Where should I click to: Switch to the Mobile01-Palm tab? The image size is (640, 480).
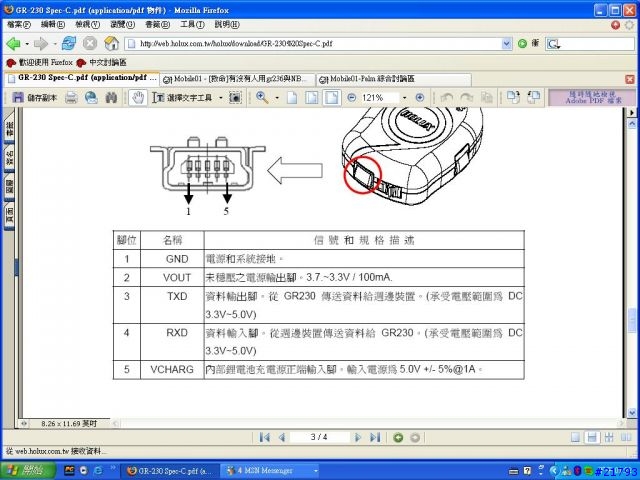tap(394, 79)
